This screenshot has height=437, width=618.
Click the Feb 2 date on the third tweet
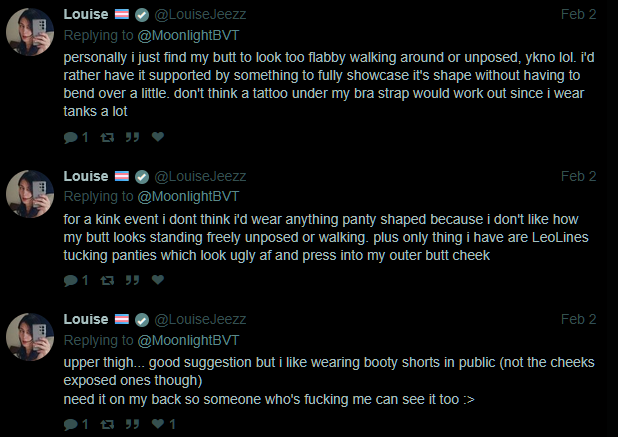point(578,318)
